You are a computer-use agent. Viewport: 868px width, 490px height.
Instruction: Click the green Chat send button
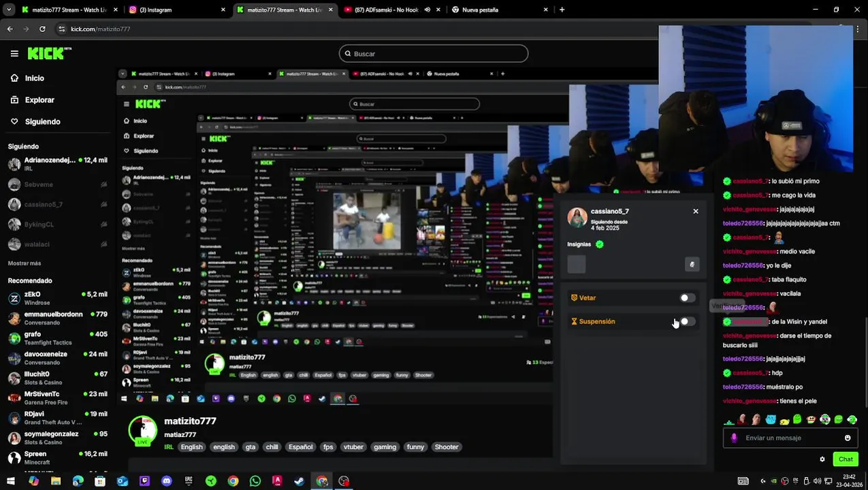[846, 459]
